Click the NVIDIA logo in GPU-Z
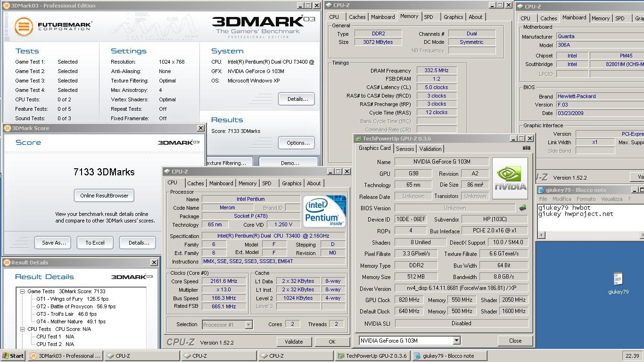The height and width of the screenshot is (362, 644). click(x=510, y=178)
